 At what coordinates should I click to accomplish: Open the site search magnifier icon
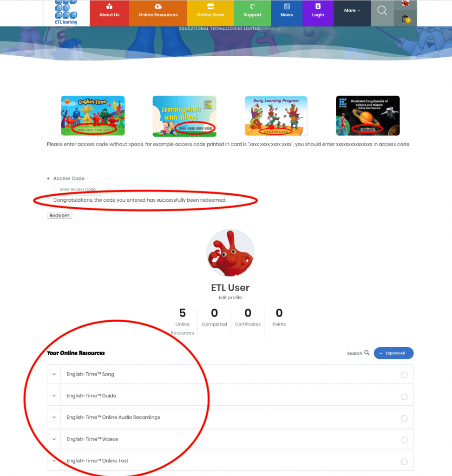(382, 11)
